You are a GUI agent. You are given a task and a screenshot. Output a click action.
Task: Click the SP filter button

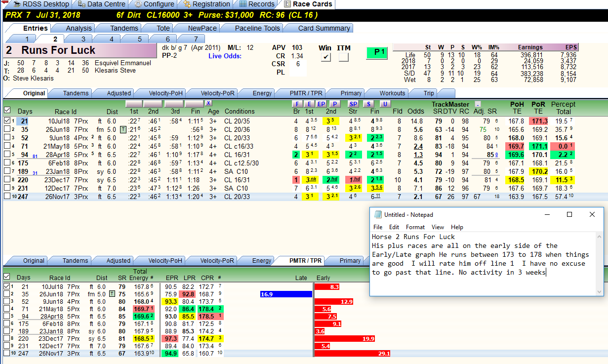(x=353, y=104)
